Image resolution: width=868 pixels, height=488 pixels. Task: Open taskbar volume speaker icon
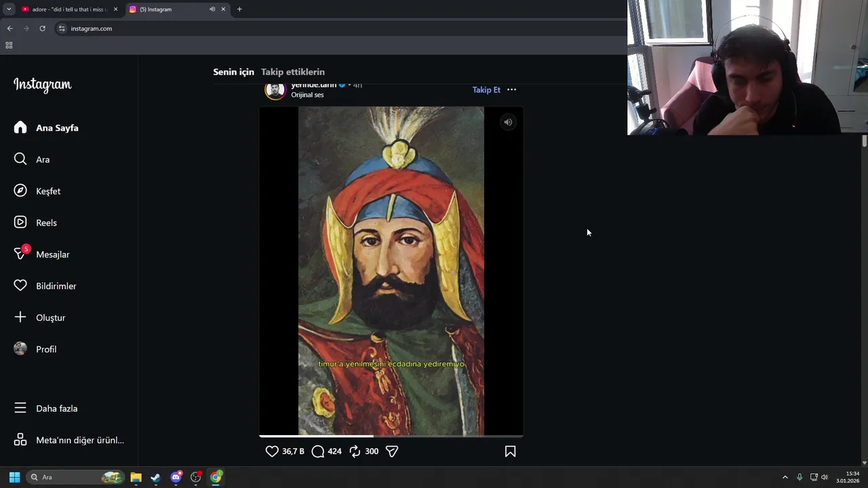[x=825, y=477]
